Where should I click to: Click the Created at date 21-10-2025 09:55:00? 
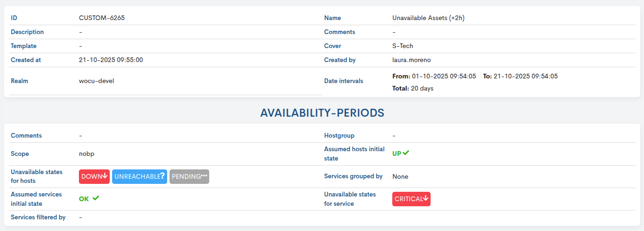(x=111, y=60)
